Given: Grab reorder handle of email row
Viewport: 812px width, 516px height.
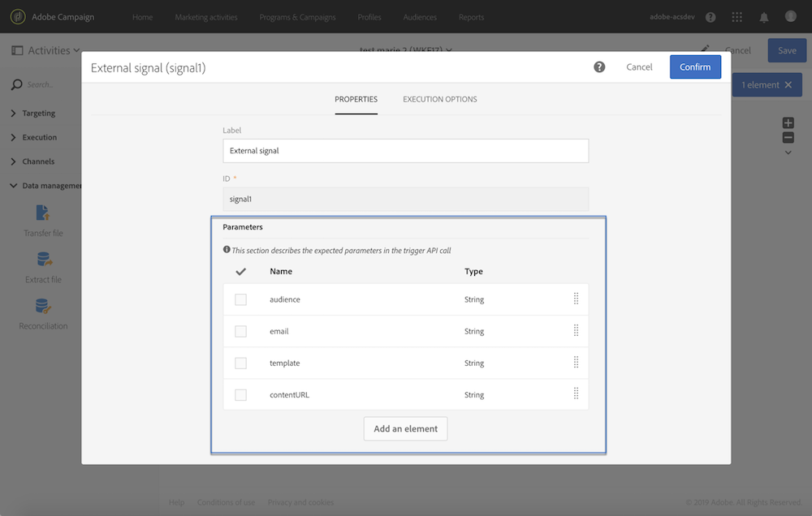Looking at the screenshot, I should tap(576, 330).
